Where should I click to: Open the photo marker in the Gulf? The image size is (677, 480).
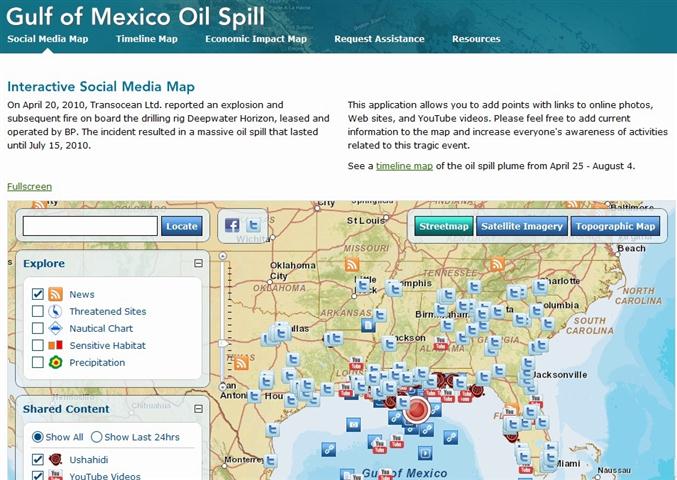tap(354, 424)
